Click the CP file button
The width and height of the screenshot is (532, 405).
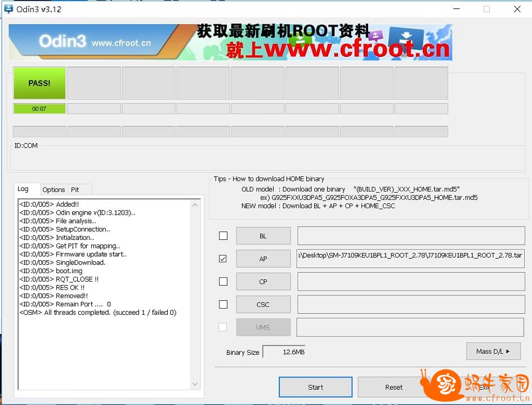(x=263, y=282)
